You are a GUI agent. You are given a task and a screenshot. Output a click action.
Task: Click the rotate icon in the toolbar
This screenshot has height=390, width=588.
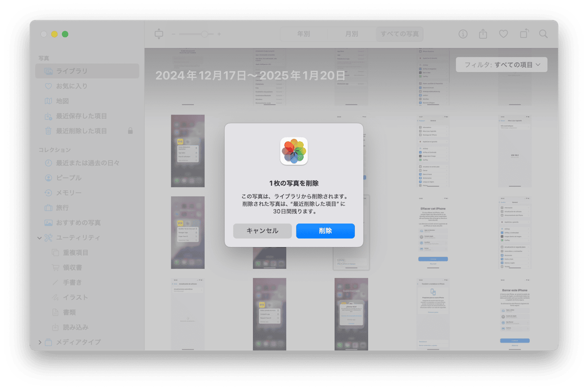(x=524, y=34)
